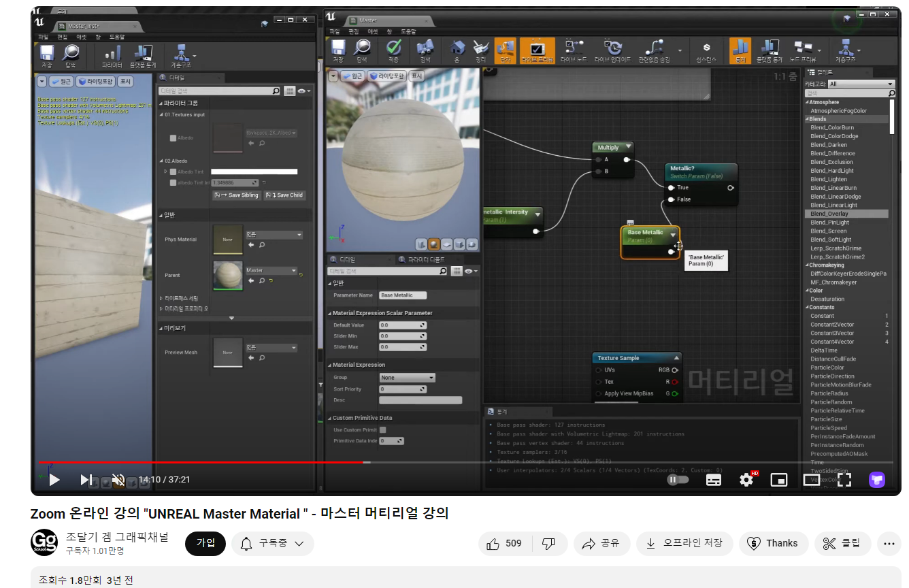The width and height of the screenshot is (909, 588).
Task: Select Blend_Overlay in the palette list
Action: (848, 214)
